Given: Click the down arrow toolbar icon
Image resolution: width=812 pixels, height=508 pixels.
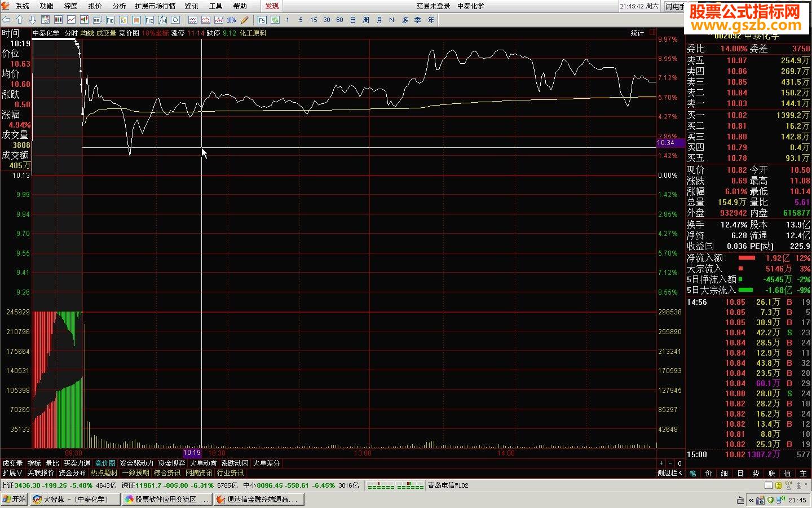Looking at the screenshot, I should click(x=33, y=20).
